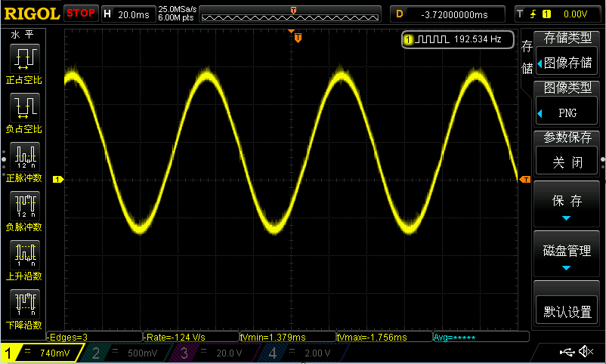Click the USB connection status icon

567,352
